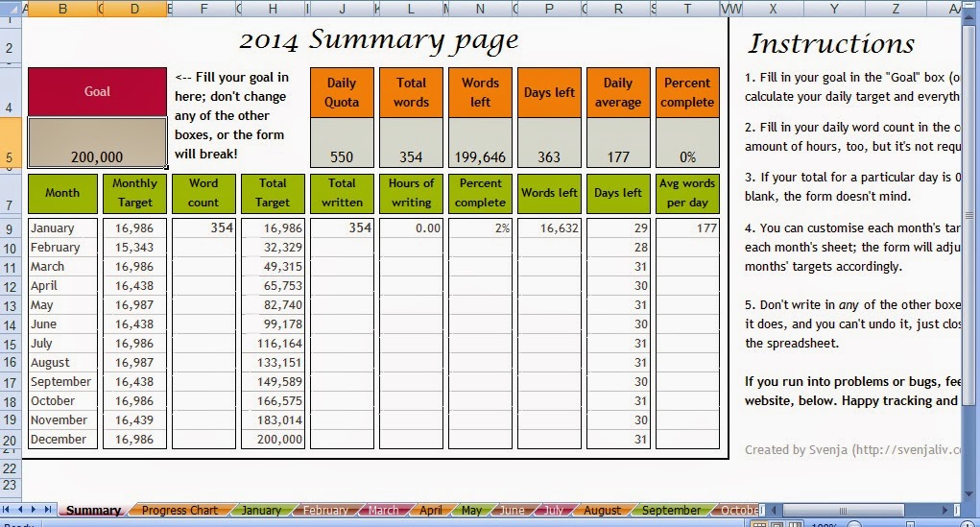Click column header F
Image resolution: width=980 pixels, height=527 pixels.
(203, 9)
